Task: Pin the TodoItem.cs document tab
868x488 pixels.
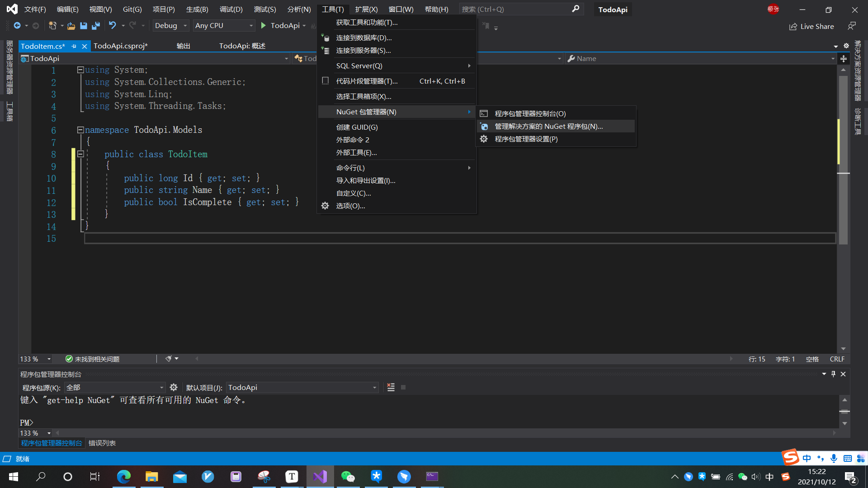Action: 74,46
